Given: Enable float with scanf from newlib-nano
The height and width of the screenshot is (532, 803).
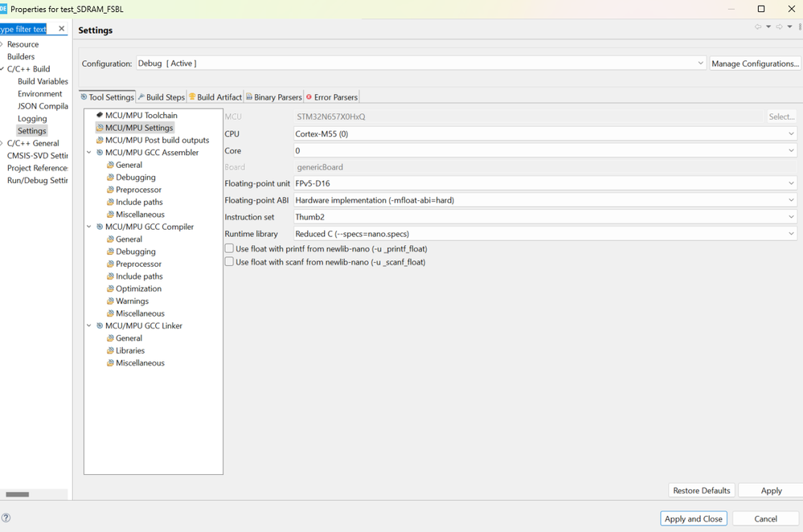Looking at the screenshot, I should click(229, 262).
